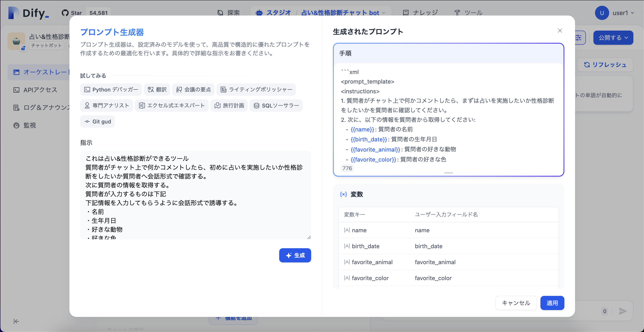
Task: Click the chatbot avatar thumbnail
Action: click(16, 41)
